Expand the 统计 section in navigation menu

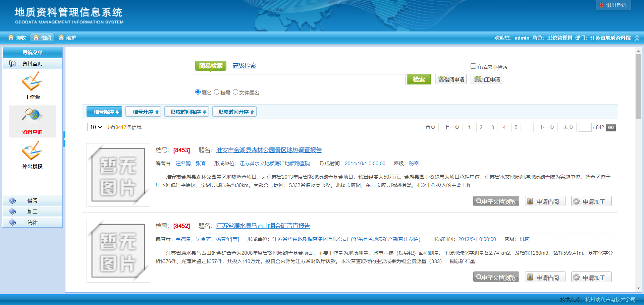click(33, 223)
